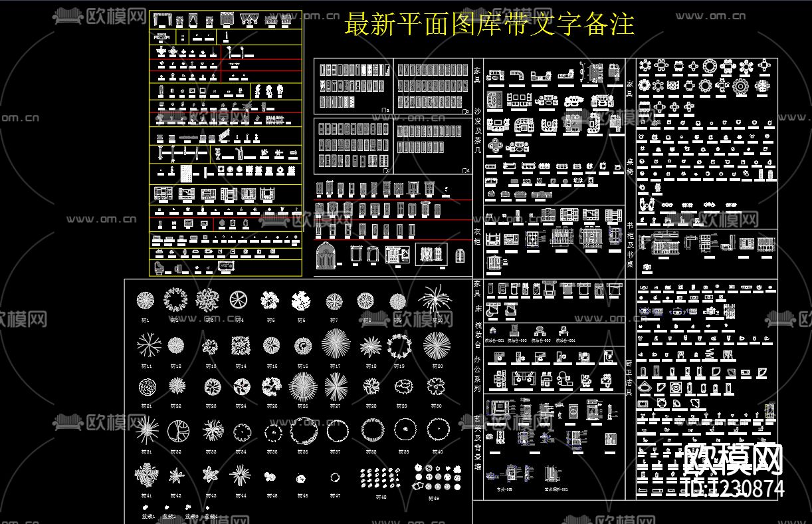Click the yellow title 最新平面图库带文字备注

point(490,25)
